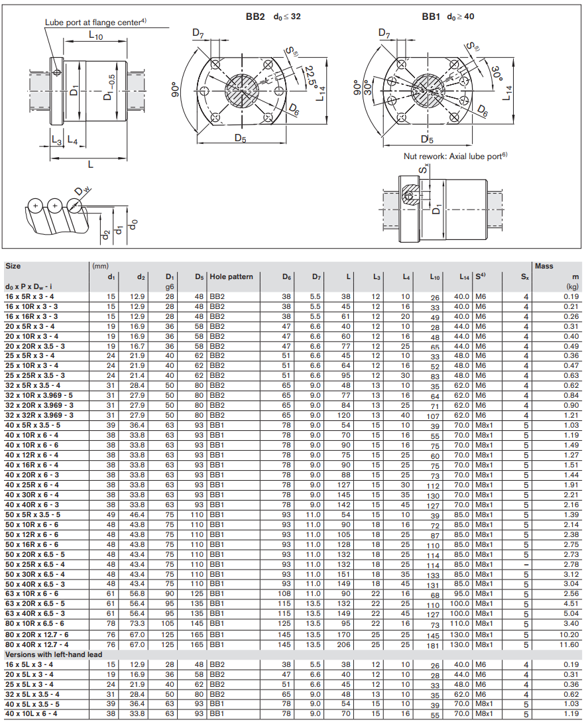Click size "32 x 10R x 3.969 - 5"

(39, 396)
